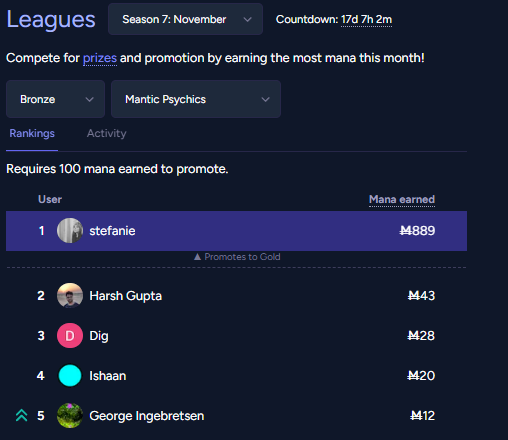Click the Leagues page title

point(51,19)
